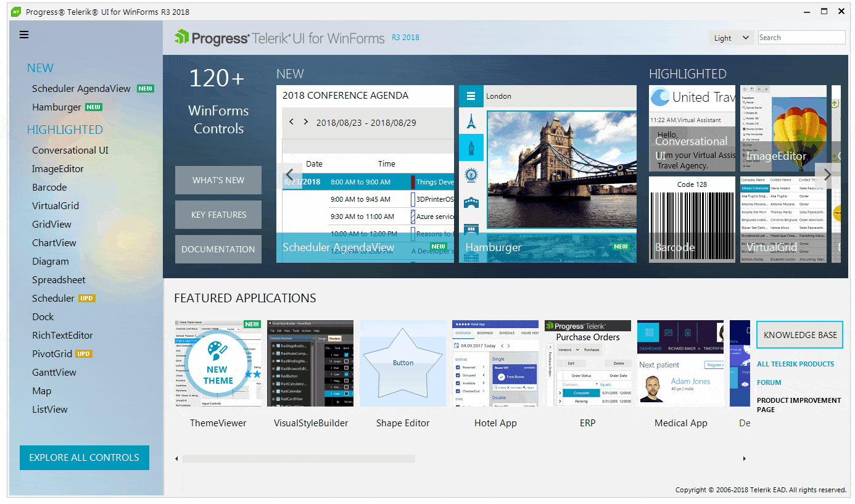Open the DOCUMENTATION button

pos(218,249)
